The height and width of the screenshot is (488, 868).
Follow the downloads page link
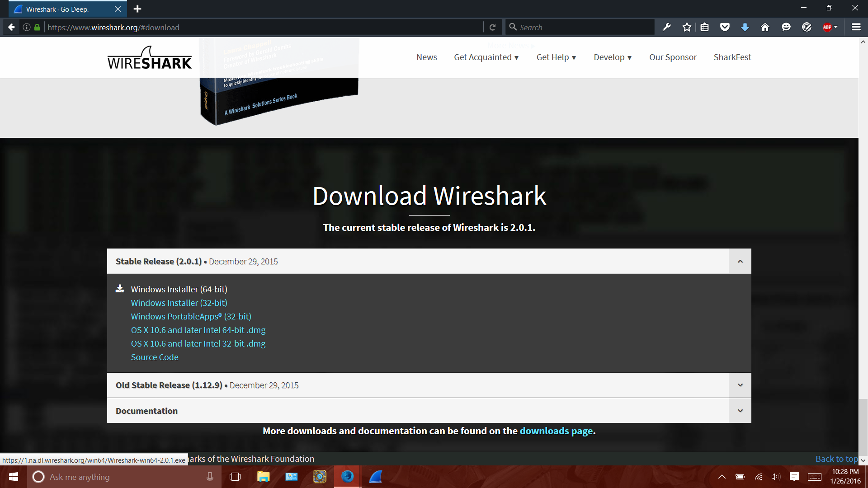pos(556,431)
